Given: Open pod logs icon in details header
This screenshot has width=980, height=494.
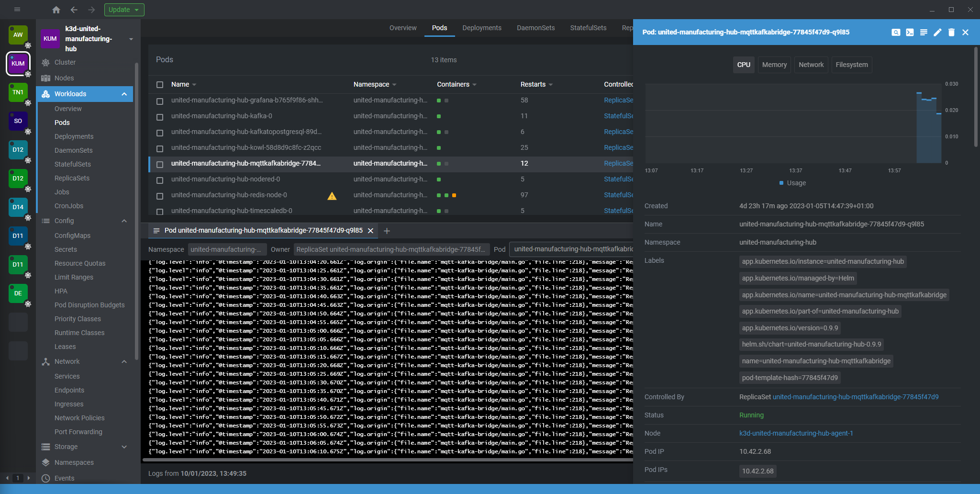Looking at the screenshot, I should (924, 32).
